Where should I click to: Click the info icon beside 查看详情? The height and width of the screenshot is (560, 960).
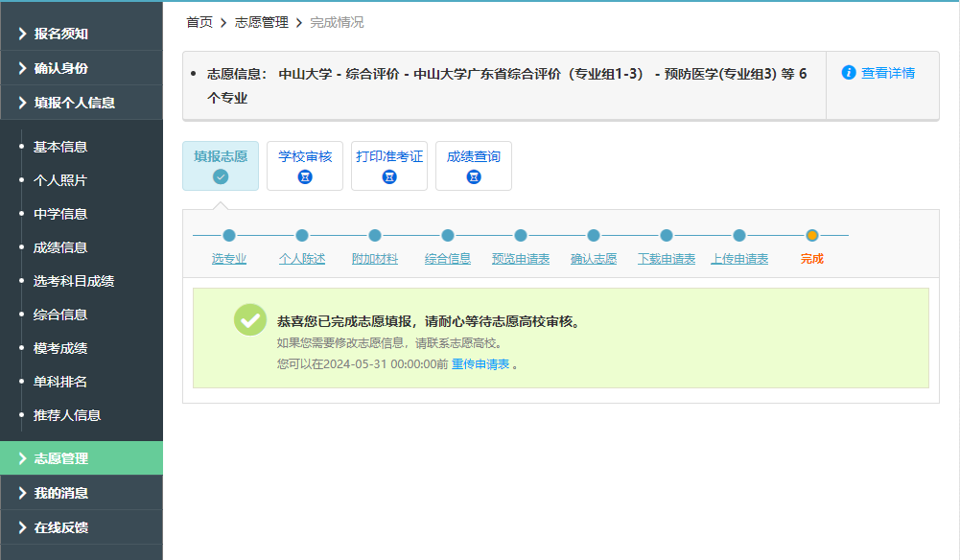[x=849, y=72]
